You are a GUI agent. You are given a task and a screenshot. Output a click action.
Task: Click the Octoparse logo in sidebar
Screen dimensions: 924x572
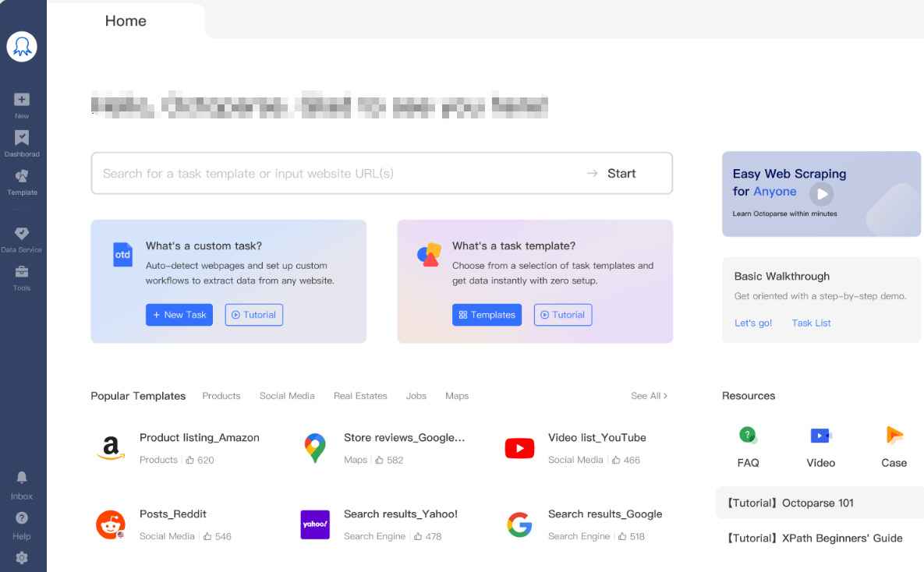(22, 47)
